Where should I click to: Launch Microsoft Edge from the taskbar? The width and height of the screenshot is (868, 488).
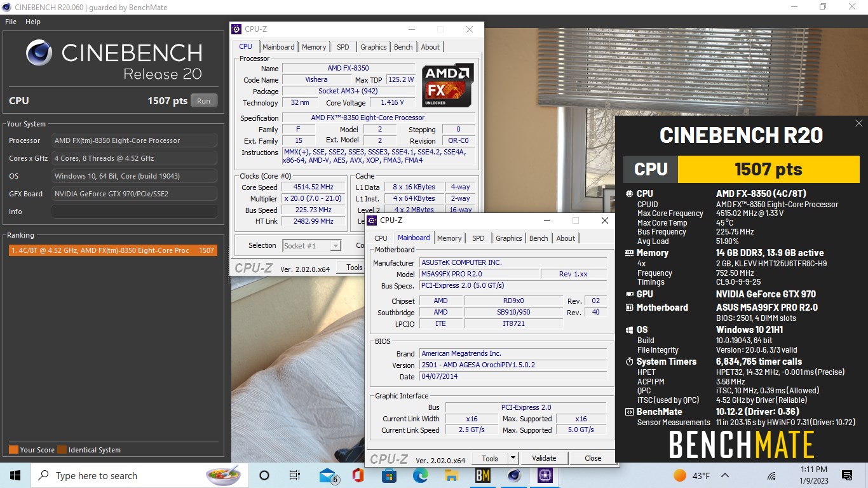coord(420,475)
